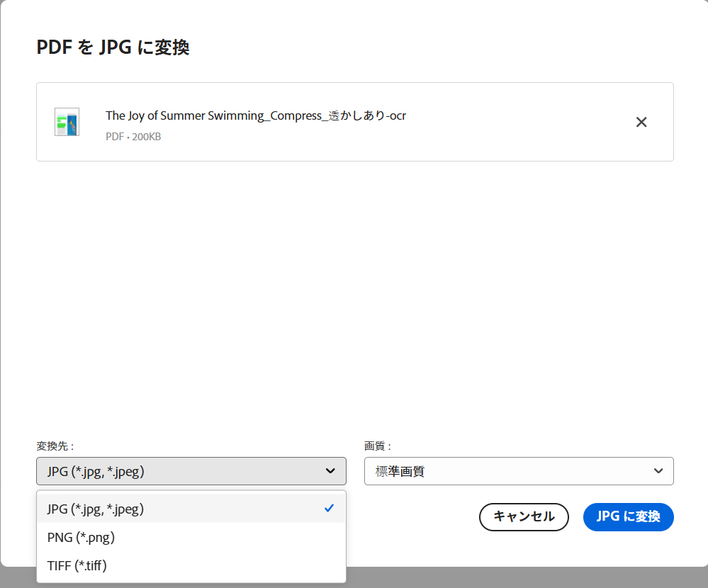Image resolution: width=708 pixels, height=588 pixels.
Task: Remove the PDF file with X icon
Action: click(x=641, y=123)
